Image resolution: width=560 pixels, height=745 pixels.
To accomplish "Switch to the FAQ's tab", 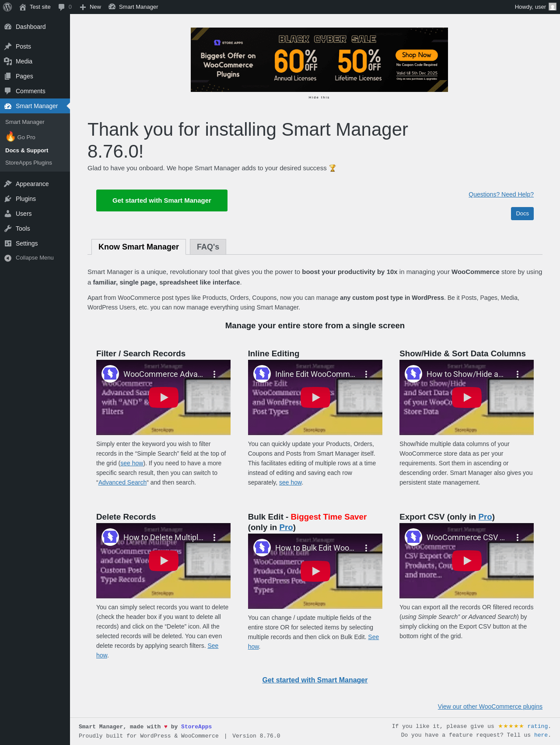I will coord(208,247).
